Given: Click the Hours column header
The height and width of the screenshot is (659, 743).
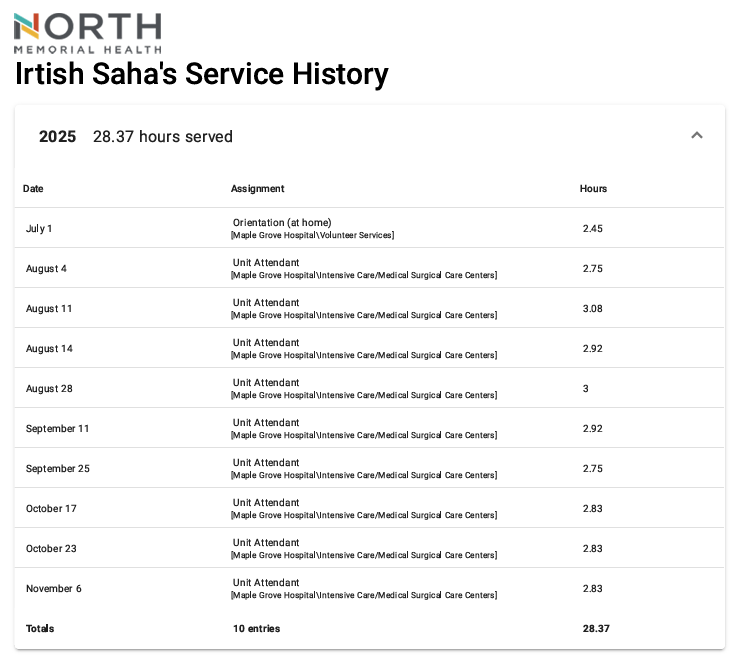Looking at the screenshot, I should (593, 188).
